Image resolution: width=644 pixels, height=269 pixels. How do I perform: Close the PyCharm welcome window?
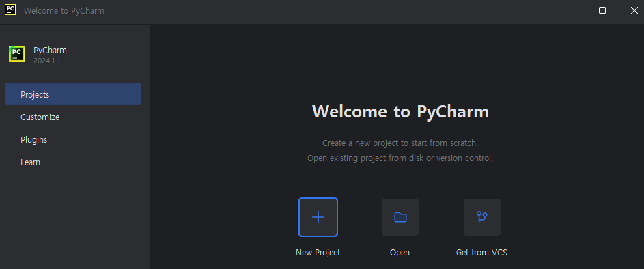point(634,10)
